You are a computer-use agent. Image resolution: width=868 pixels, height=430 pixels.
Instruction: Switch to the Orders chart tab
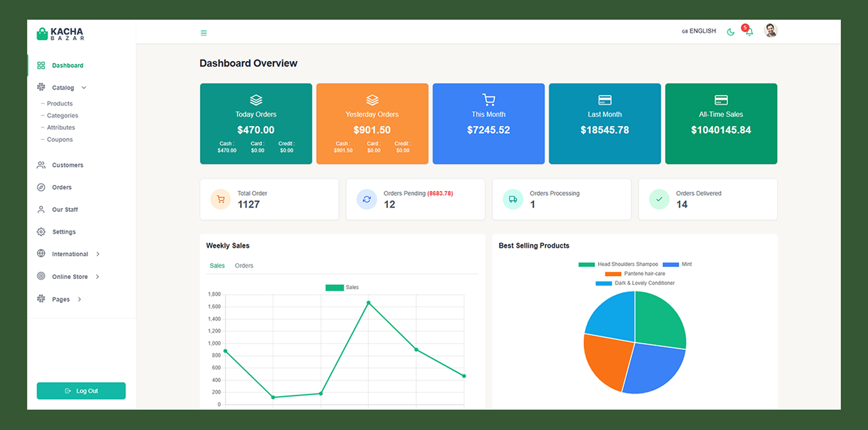[244, 266]
